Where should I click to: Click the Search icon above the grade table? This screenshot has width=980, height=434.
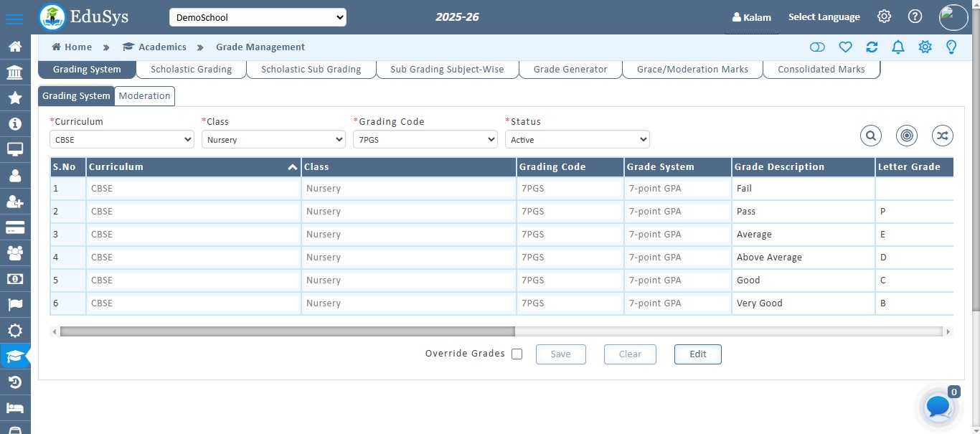tap(871, 135)
